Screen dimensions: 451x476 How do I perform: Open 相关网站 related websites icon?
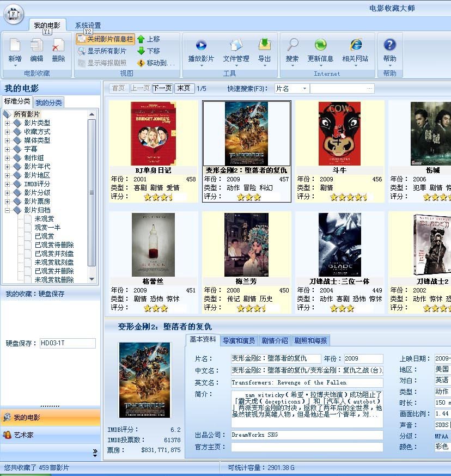356,46
